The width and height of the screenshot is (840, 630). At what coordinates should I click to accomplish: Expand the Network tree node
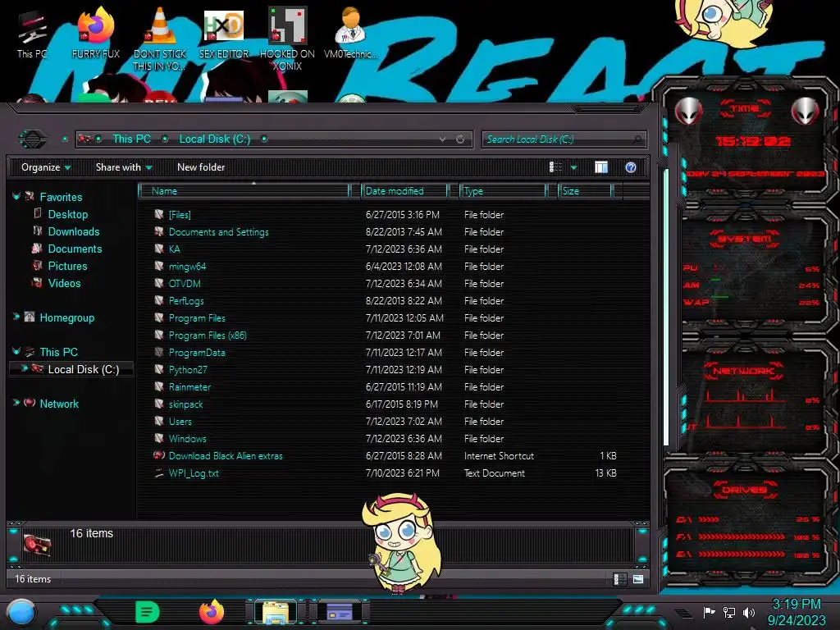pyautogui.click(x=16, y=403)
